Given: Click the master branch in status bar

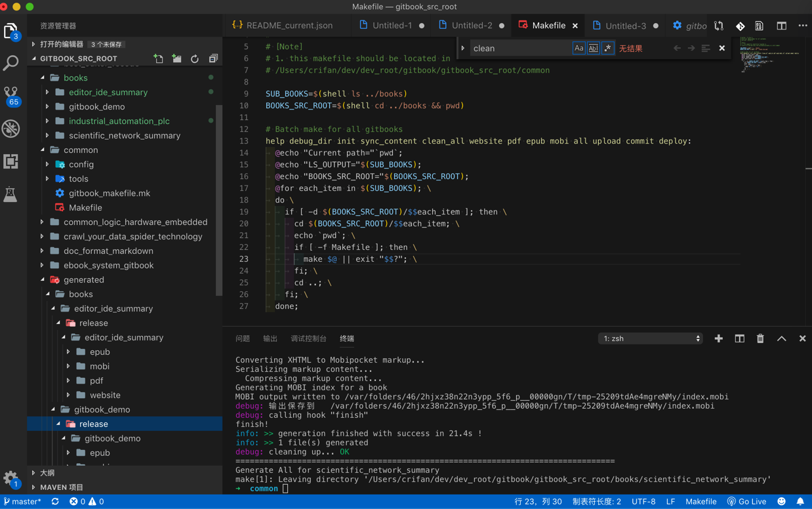Looking at the screenshot, I should pos(23,502).
